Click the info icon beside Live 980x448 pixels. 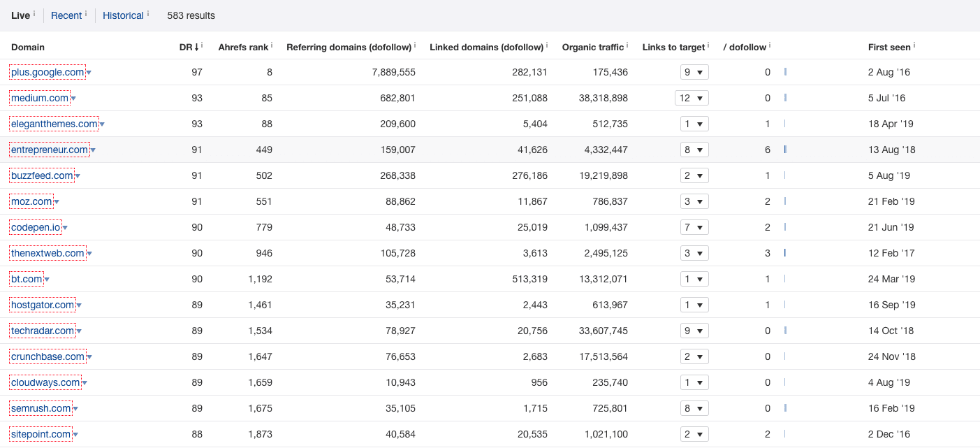tap(34, 13)
